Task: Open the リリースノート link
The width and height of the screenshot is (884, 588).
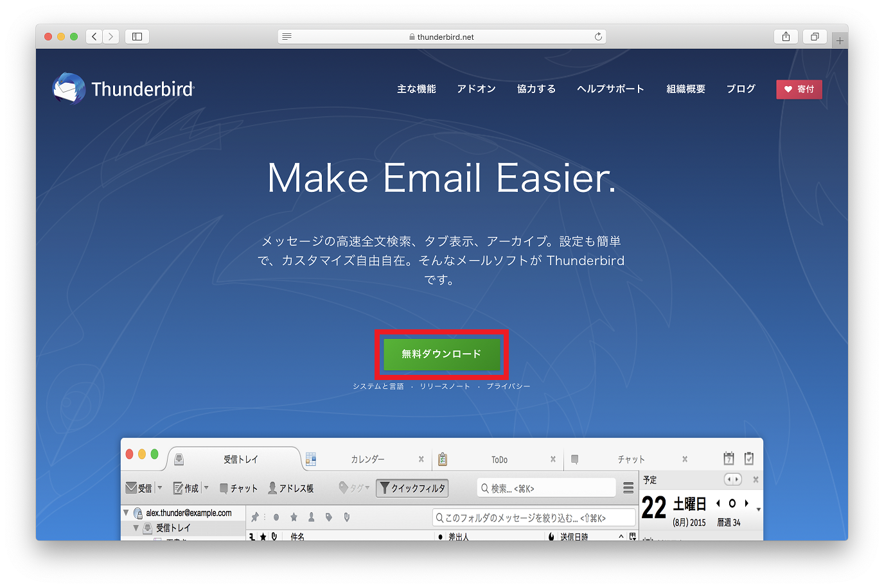Action: (x=445, y=386)
